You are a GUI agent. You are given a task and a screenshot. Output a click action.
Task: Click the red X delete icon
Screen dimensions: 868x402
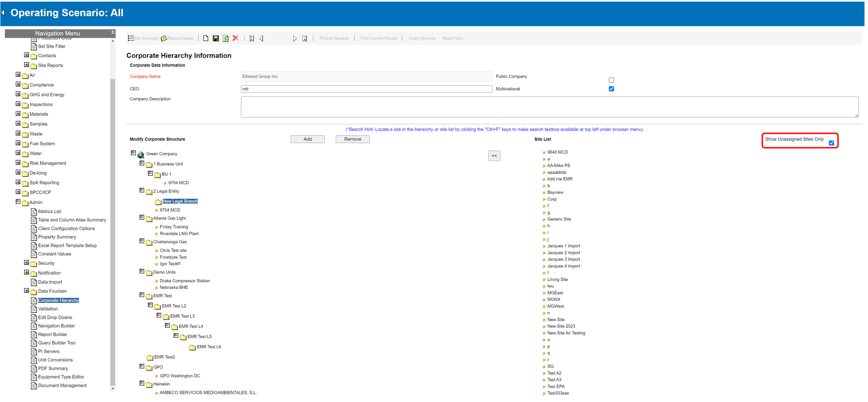236,38
